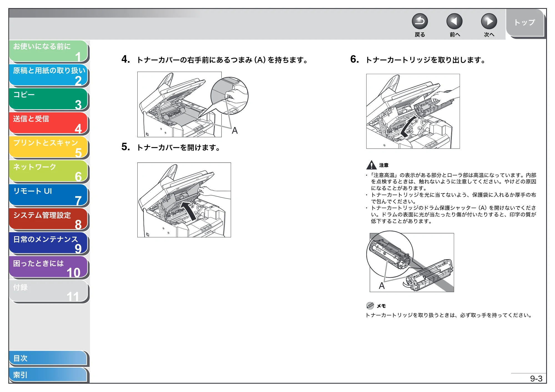Screen dimensions: 555x392
Task: Click the 注意 warning triangle icon
Action: tap(371, 165)
